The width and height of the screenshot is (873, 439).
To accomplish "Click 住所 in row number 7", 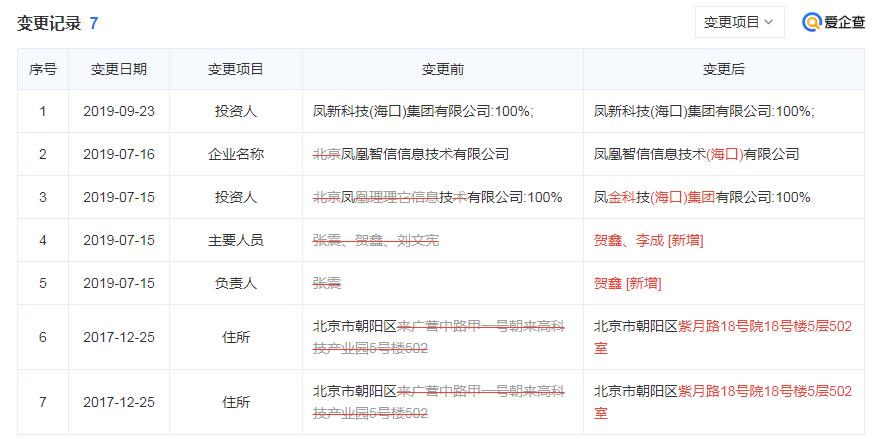I will pyautogui.click(x=236, y=402).
